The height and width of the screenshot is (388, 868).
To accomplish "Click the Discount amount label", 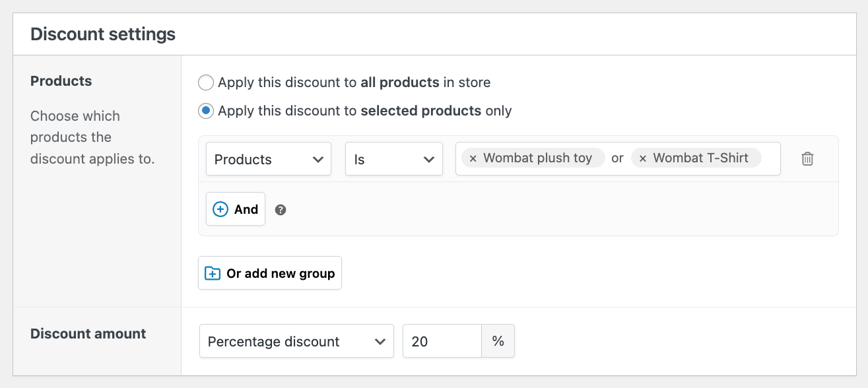I will (x=88, y=334).
